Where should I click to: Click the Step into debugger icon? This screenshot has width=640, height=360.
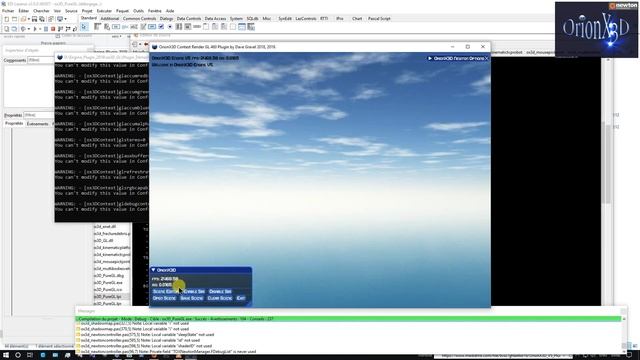pos(60,29)
